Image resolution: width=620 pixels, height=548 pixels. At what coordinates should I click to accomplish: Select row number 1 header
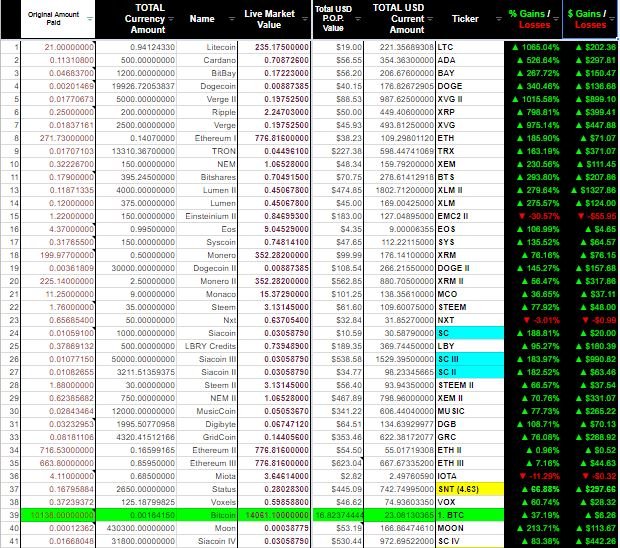[10, 47]
